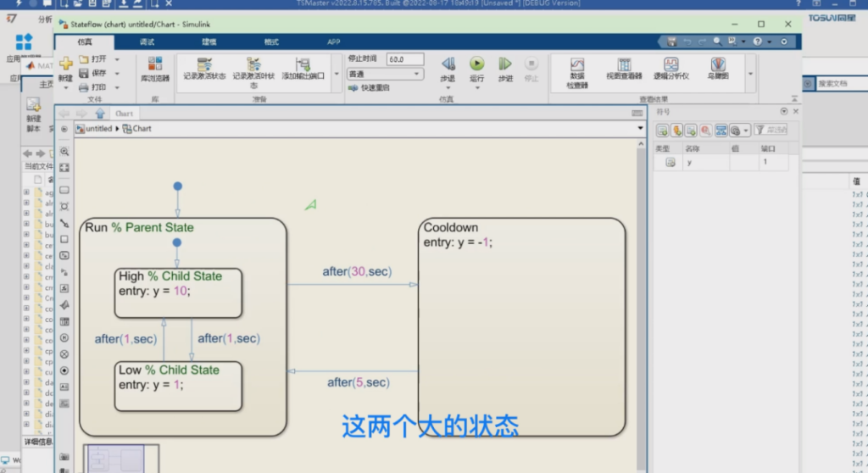
Task: Click the 步退 step back icon
Action: 448,64
